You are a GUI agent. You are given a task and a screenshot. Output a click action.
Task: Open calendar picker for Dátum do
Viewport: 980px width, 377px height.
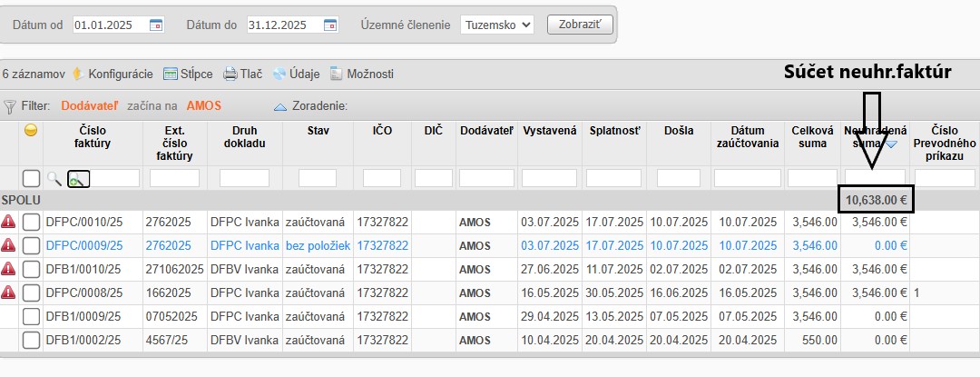coord(330,25)
